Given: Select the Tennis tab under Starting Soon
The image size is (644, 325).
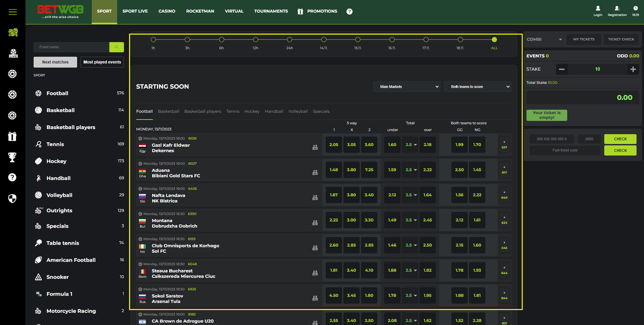Looking at the screenshot, I should [x=233, y=112].
